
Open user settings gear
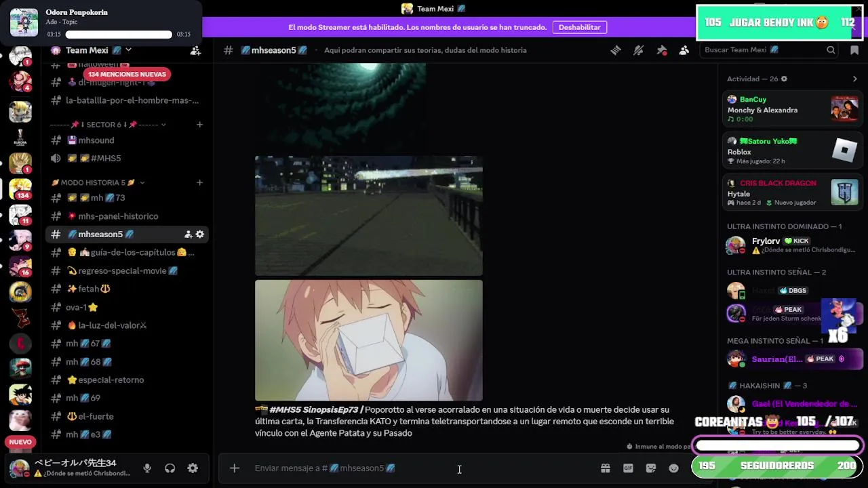193,468
